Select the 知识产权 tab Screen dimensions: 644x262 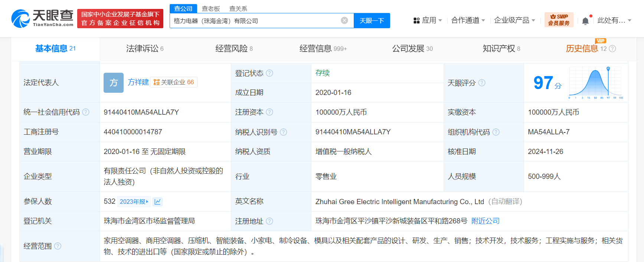coord(501,49)
